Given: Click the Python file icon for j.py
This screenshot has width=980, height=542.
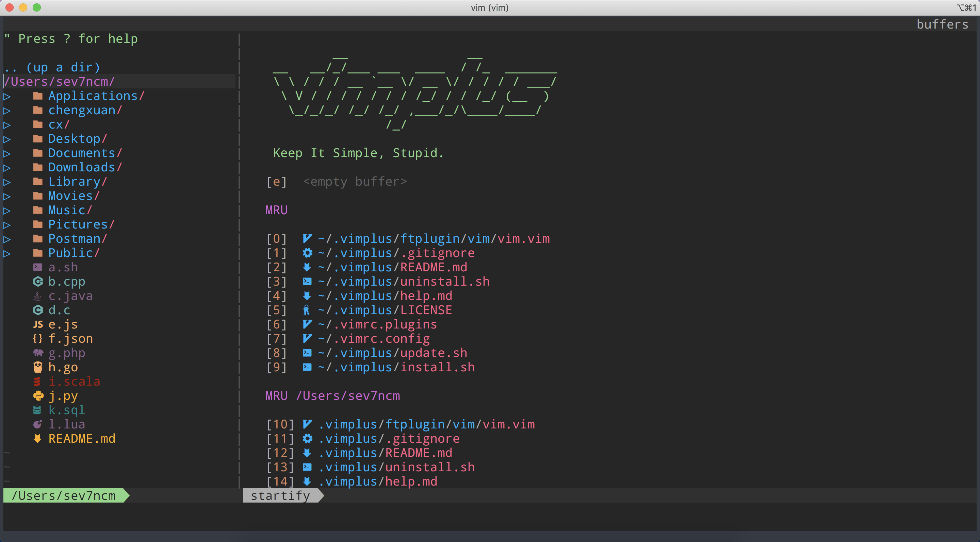Looking at the screenshot, I should [x=37, y=396].
